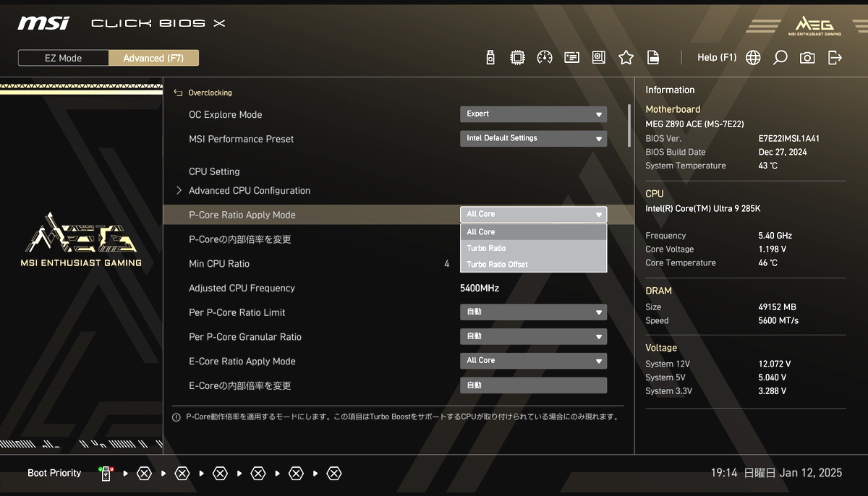868x496 pixels.
Task: Click the hardware monitor board icon
Action: [598, 58]
